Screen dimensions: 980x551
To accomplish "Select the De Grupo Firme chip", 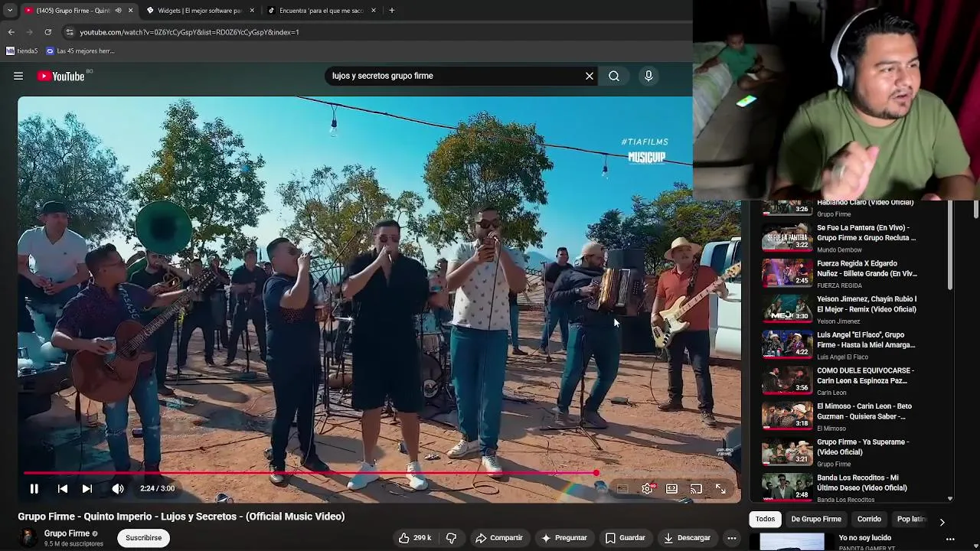I will 816,519.
